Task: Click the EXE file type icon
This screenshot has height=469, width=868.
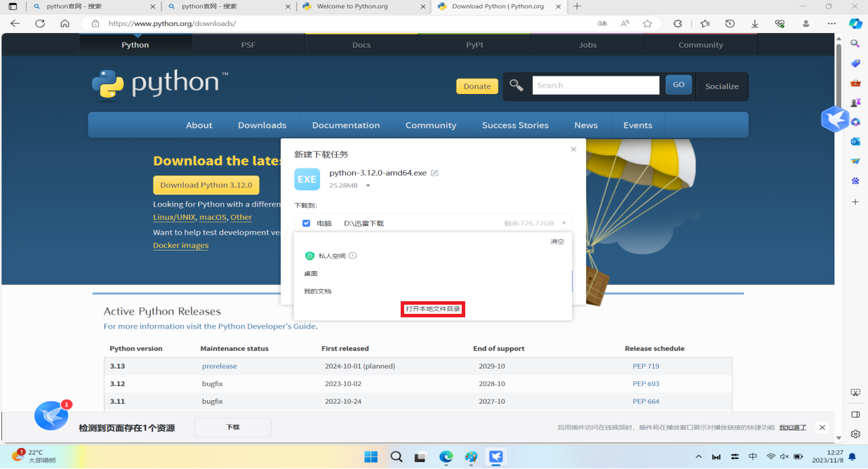Action: pos(307,179)
